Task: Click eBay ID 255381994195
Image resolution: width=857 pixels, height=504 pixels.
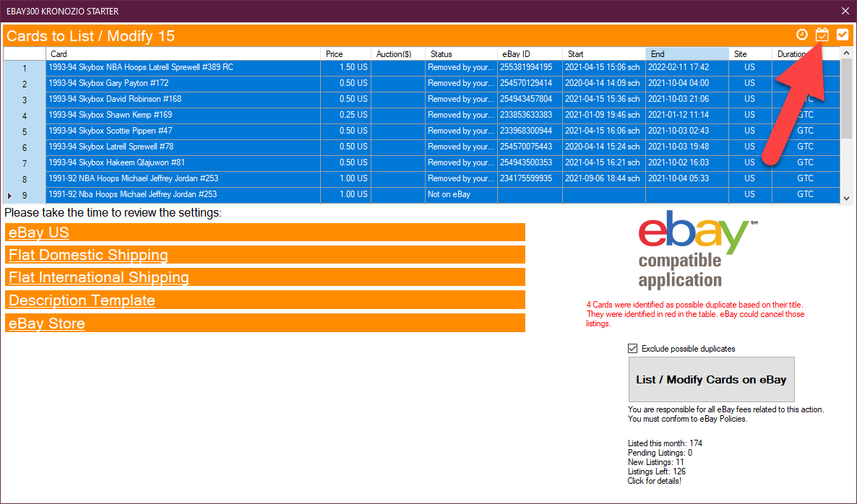Action: tap(530, 67)
